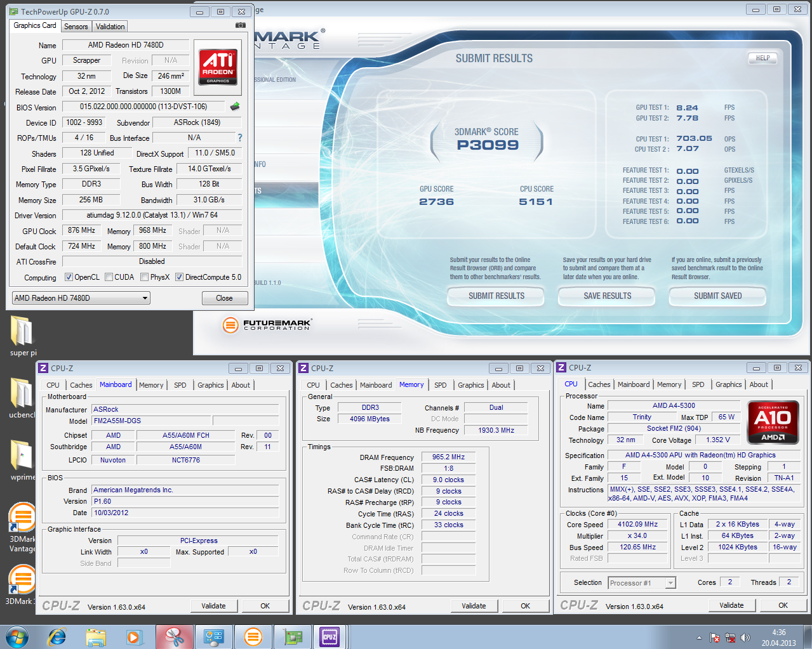Click SAVE RESULTS in 3DMark Vantage
The height and width of the screenshot is (649, 812).
point(607,296)
